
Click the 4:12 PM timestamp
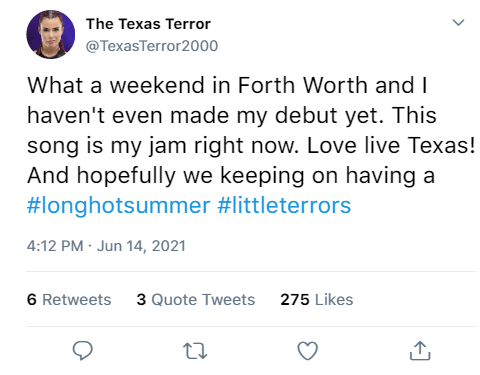pos(55,246)
